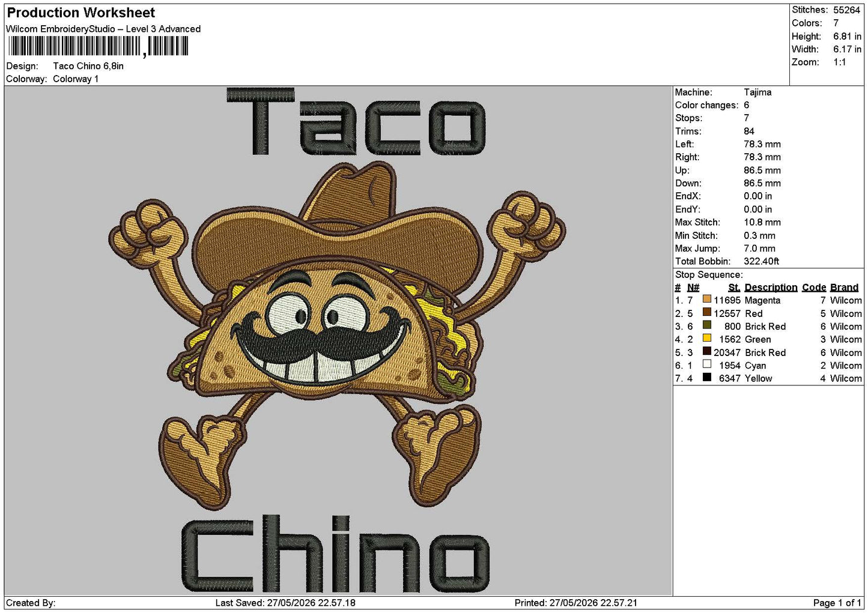Screen dimensions: 868x613
Task: Click the barcode at the top
Action: (x=99, y=47)
